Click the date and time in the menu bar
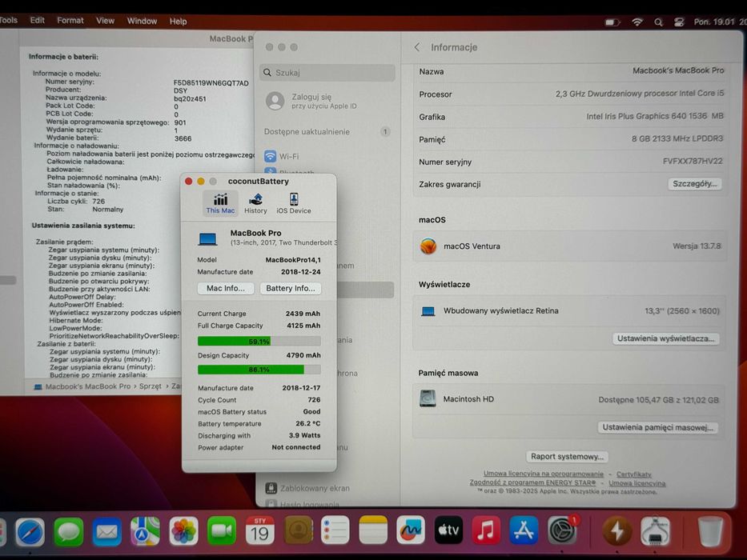 [x=719, y=22]
